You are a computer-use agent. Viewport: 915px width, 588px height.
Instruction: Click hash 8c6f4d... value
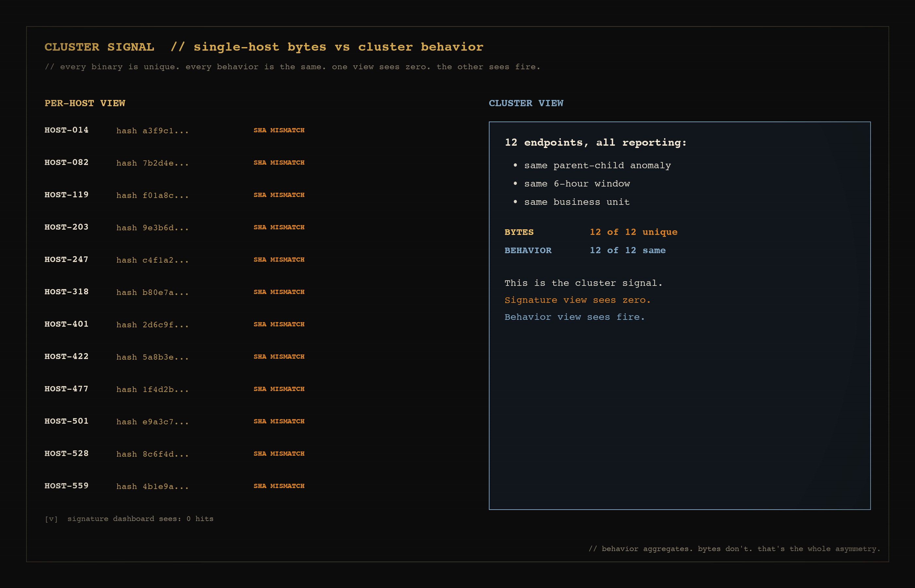(x=152, y=454)
